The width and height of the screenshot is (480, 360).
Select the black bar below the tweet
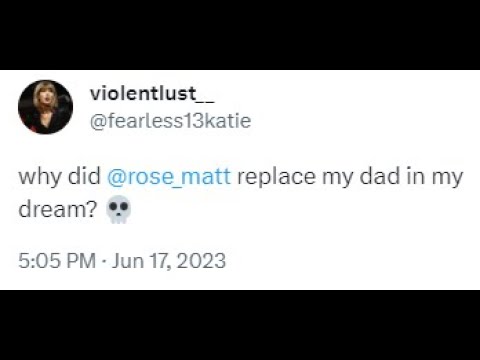point(240,325)
